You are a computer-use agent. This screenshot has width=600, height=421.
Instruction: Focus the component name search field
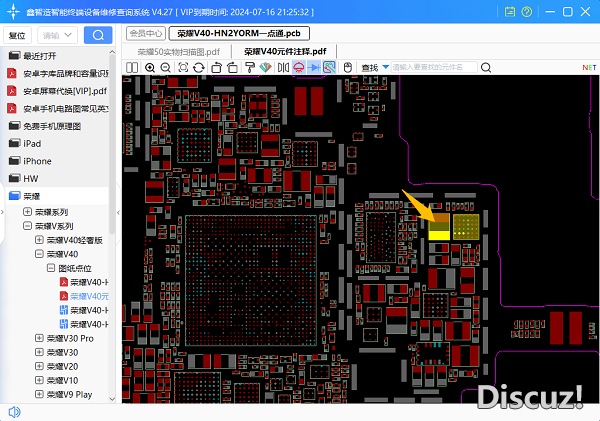(434, 67)
